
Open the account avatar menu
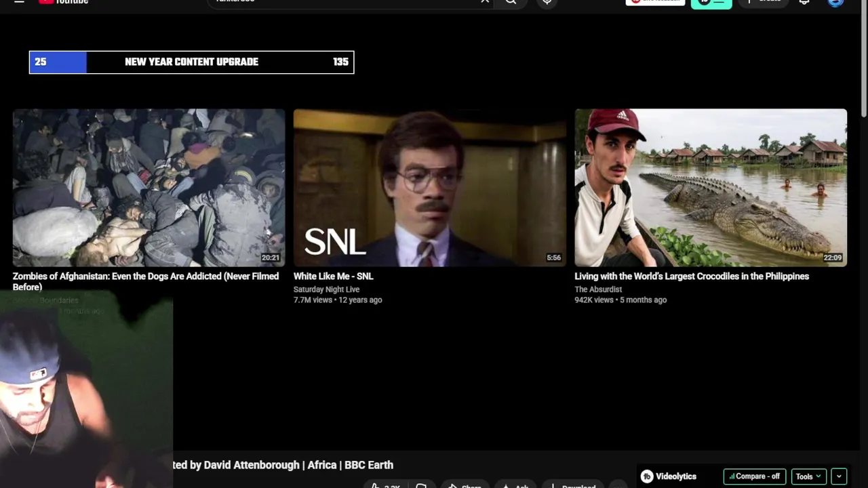coord(836,2)
